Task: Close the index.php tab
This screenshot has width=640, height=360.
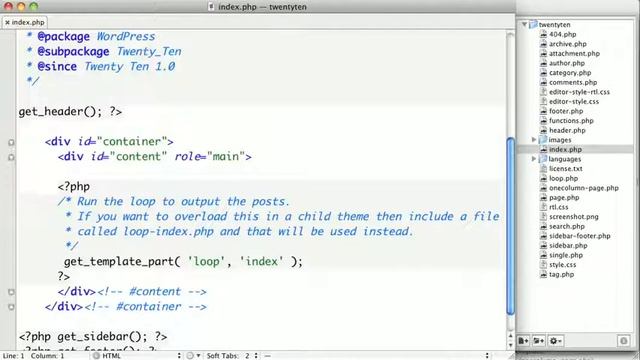Action: tap(7, 22)
